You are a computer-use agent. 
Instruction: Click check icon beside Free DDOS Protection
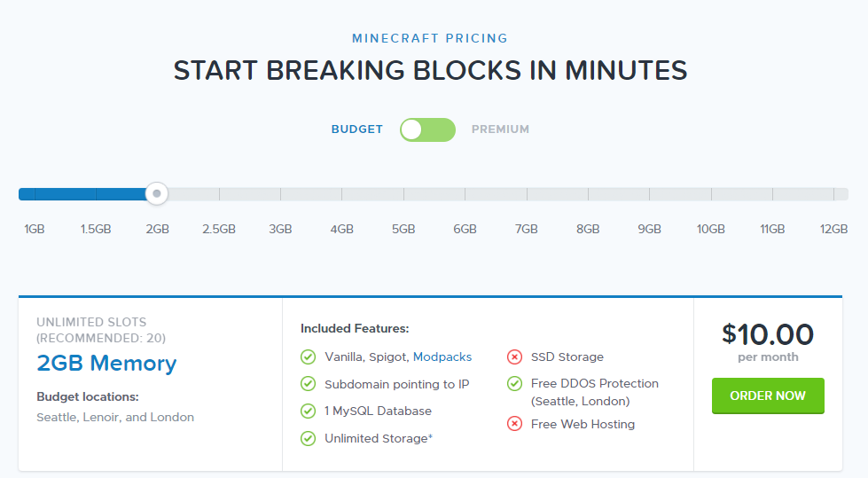[x=514, y=384]
